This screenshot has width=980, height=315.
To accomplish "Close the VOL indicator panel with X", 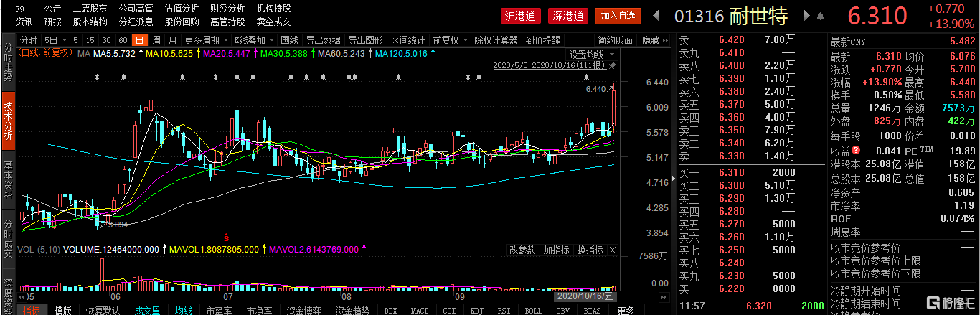I will [612, 250].
